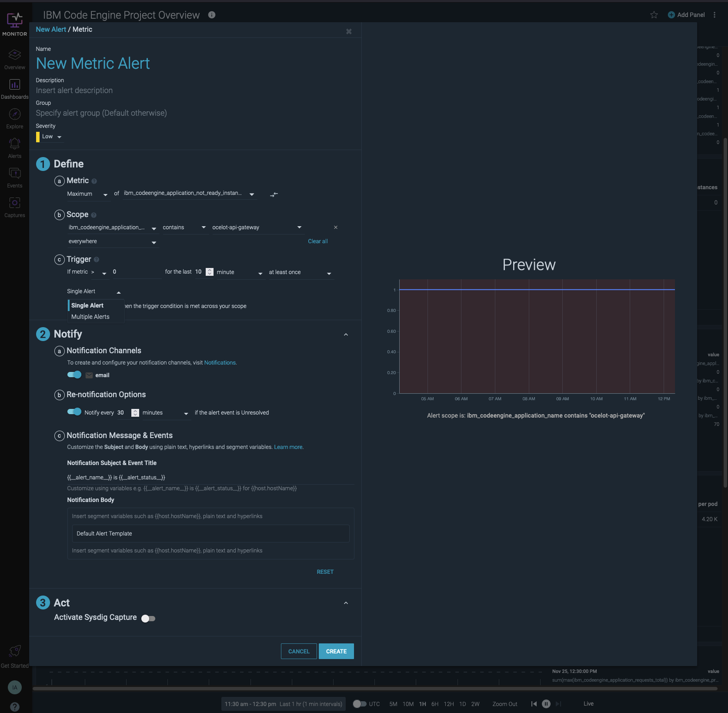Image resolution: width=728 pixels, height=713 pixels.
Task: Click New Alert breadcrumb link
Action: pyautogui.click(x=51, y=29)
